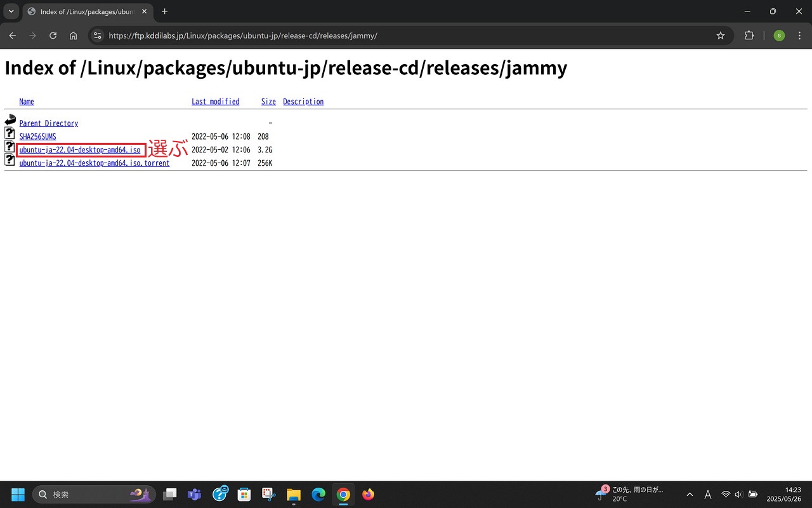Click the forward navigation arrow
The image size is (812, 508).
[x=32, y=36]
